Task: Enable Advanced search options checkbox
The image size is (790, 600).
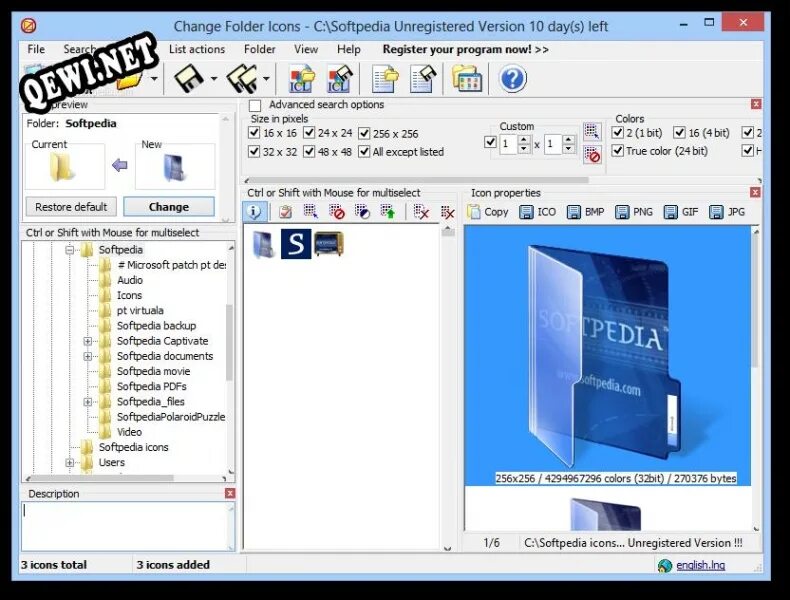Action: click(255, 105)
